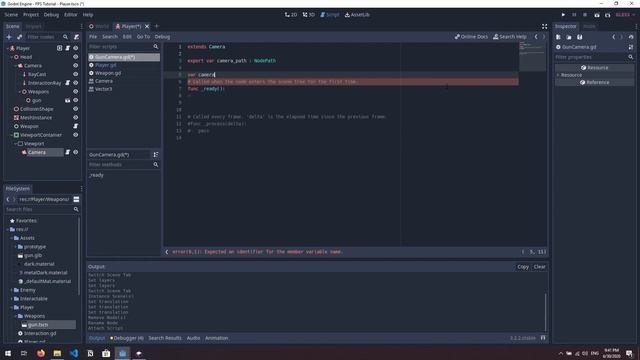
Task: Create a new resource in the Inspector
Action: coord(558,37)
